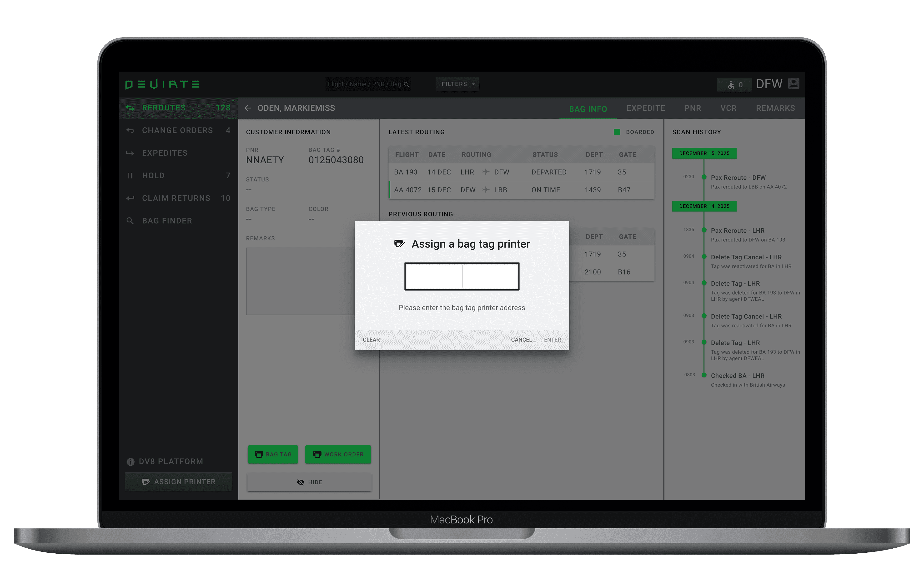
Task: Open Claim Returns in the sidebar
Action: point(176,198)
